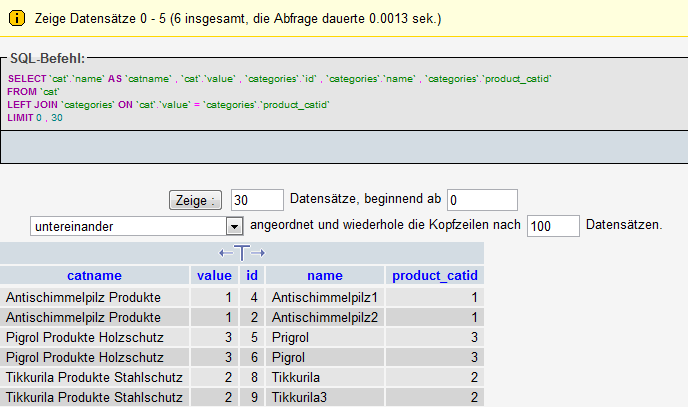
Task: Click the SQL-Befehl legend label
Action: coord(47,58)
